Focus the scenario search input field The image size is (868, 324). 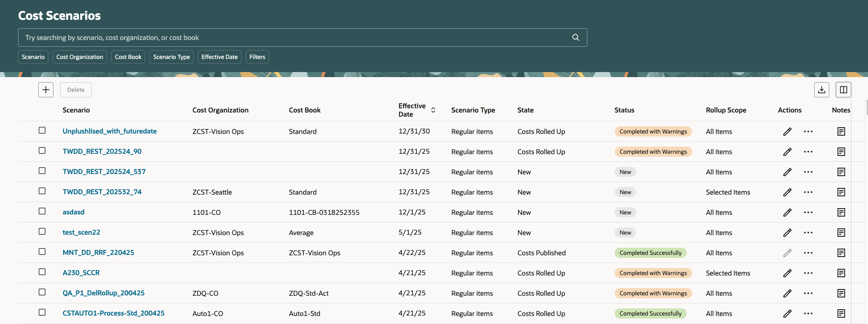[x=295, y=37]
